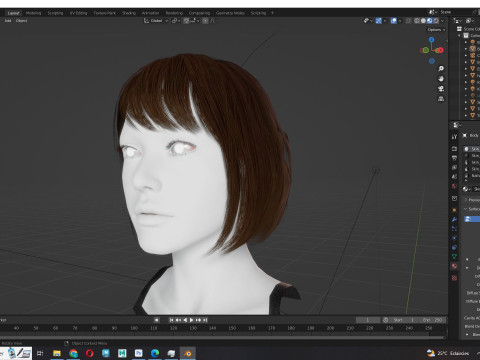Jump to the timeline start frame
Screen dimensions: 480x360
(171, 320)
